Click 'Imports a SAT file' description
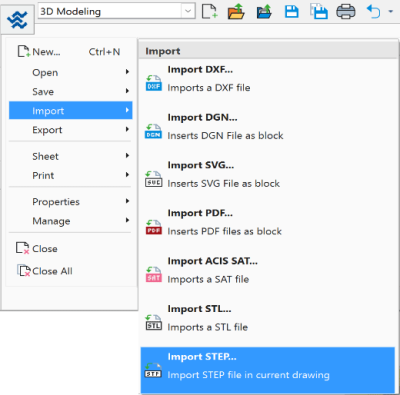 208,279
